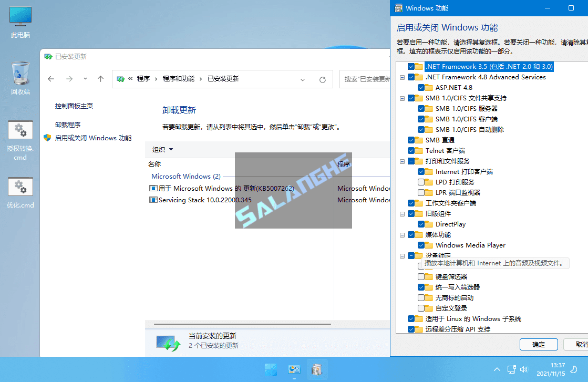Collapse the Microsoft Windows (2) group
This screenshot has height=382, width=588.
point(185,176)
